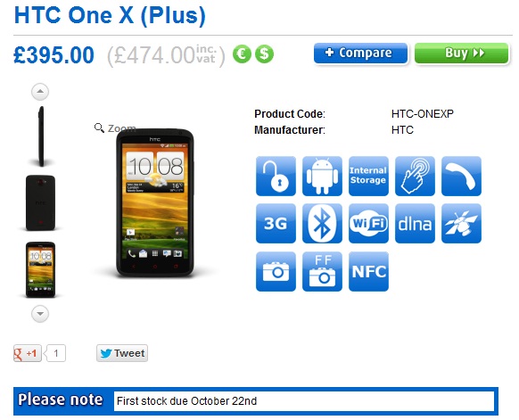519x420 pixels.
Task: Select the WiFi feature icon
Action: click(368, 224)
